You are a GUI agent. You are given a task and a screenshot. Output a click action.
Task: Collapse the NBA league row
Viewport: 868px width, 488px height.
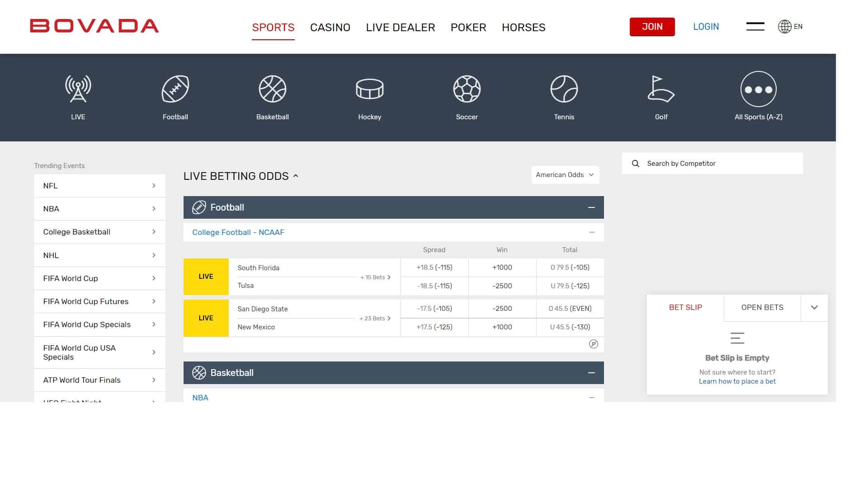pyautogui.click(x=592, y=398)
